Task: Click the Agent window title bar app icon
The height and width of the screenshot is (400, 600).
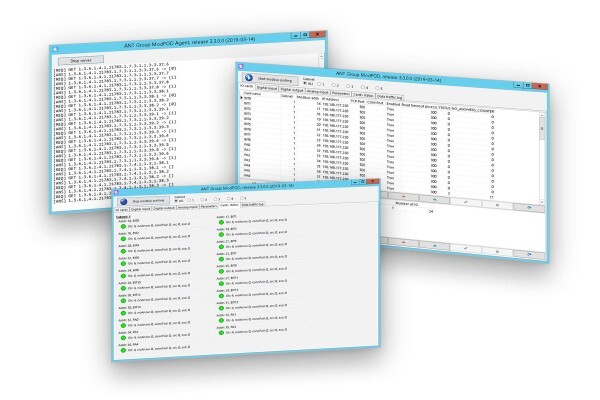Action: [55, 49]
